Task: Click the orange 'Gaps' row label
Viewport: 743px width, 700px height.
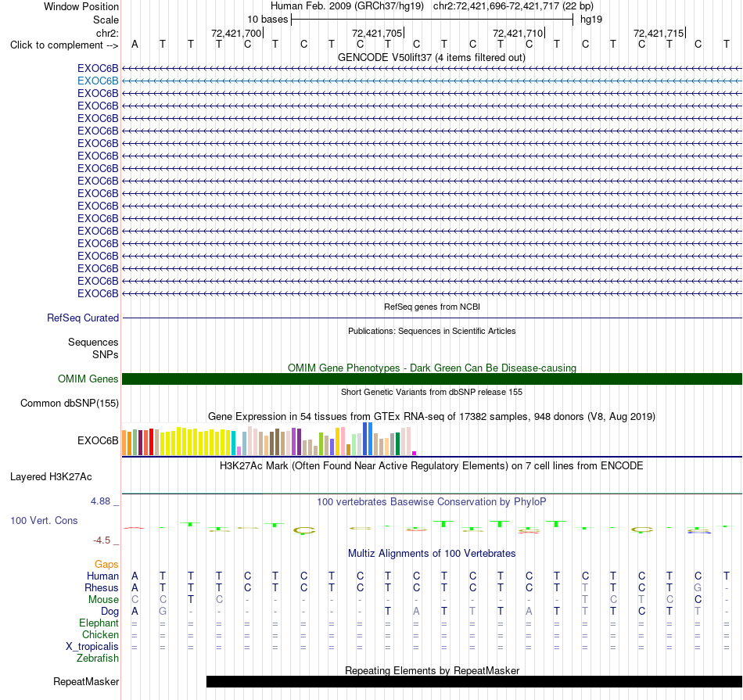Action: pos(106,564)
